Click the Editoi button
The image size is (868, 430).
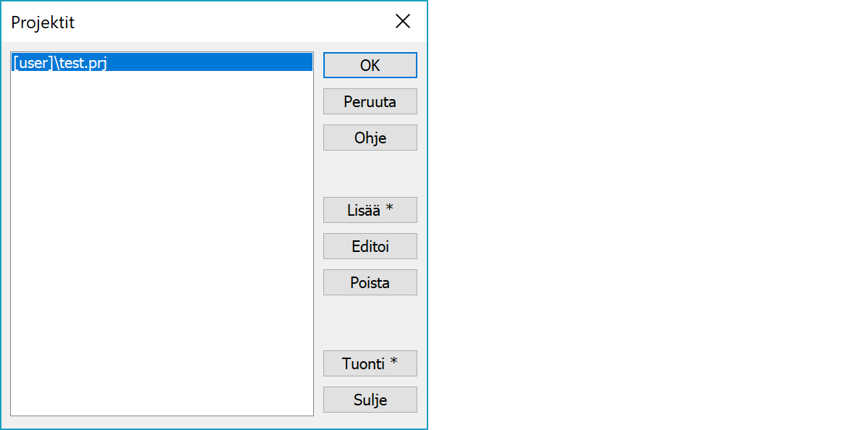tap(370, 246)
